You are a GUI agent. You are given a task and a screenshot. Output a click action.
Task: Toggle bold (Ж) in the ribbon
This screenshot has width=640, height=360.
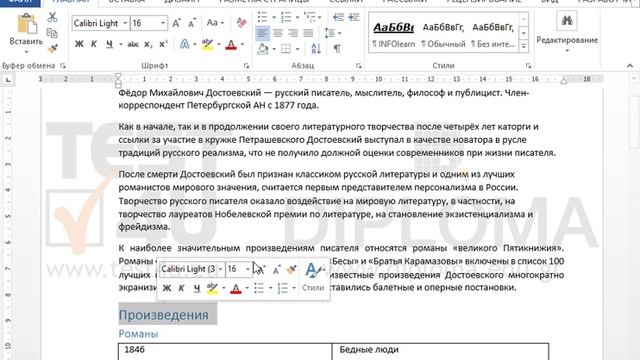pyautogui.click(x=79, y=44)
